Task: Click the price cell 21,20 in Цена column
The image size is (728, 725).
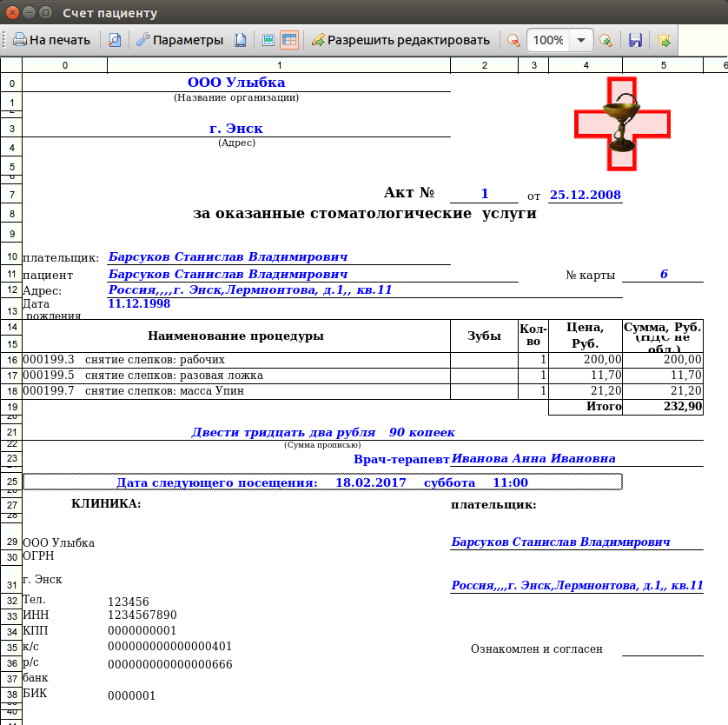Action: click(586, 391)
